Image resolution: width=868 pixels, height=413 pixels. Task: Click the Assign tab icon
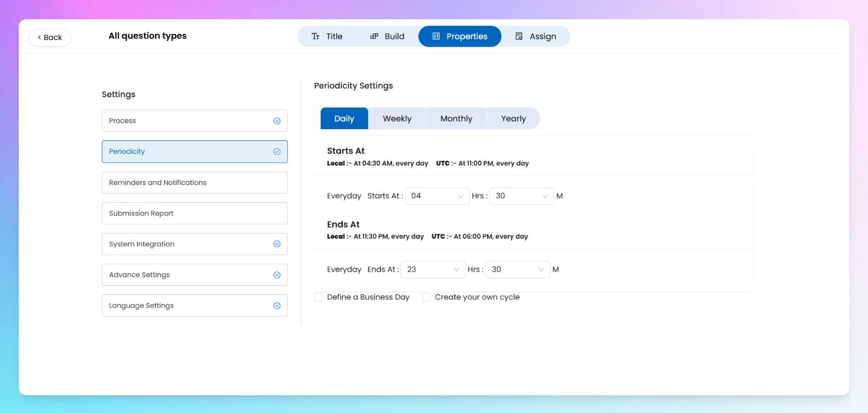pos(519,36)
